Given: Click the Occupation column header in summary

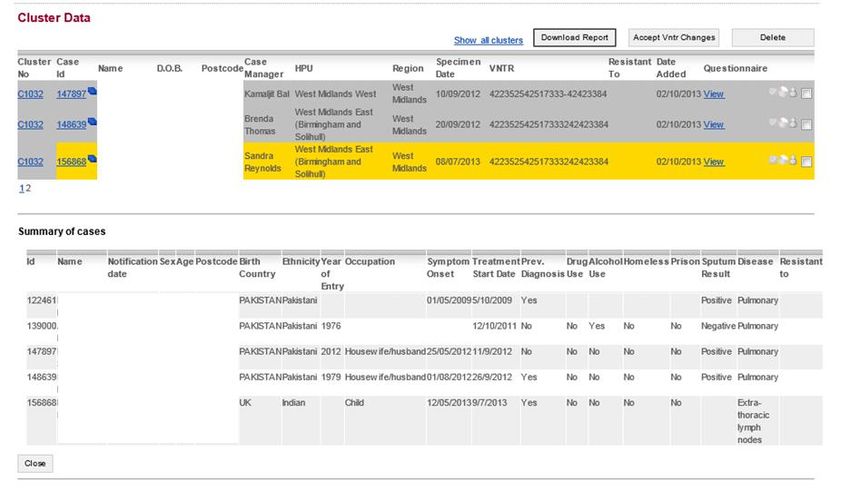Looking at the screenshot, I should coord(370,261).
